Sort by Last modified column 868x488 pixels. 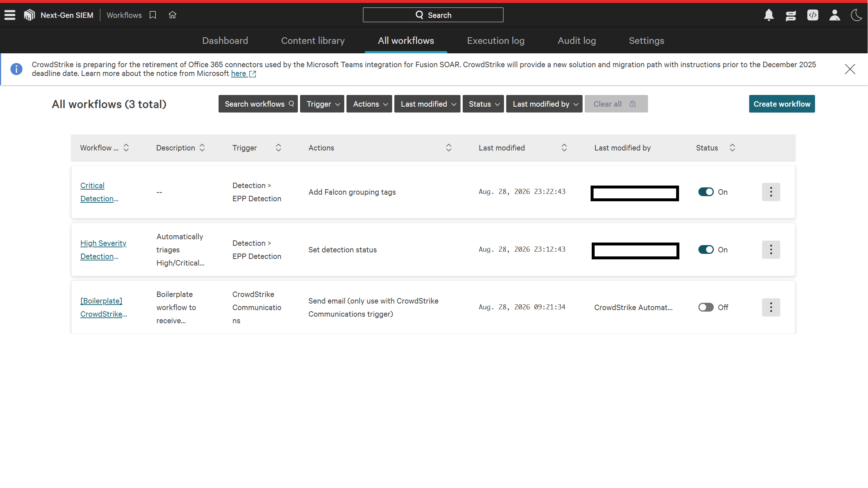pos(564,148)
